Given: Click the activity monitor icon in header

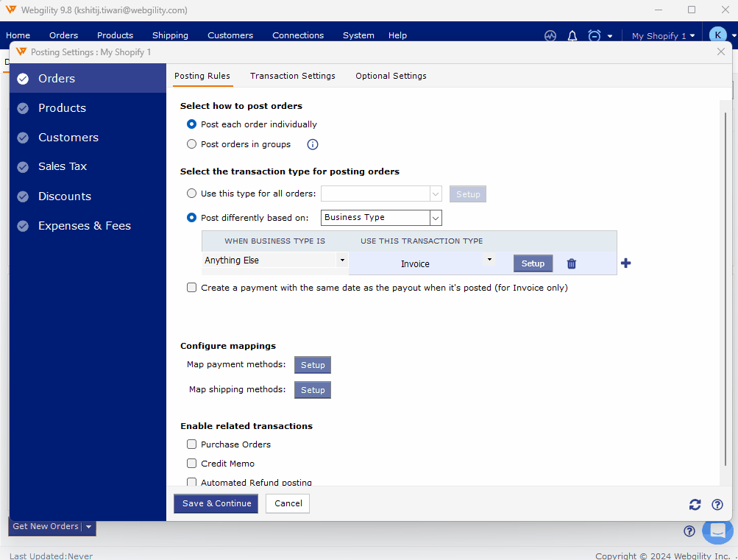Looking at the screenshot, I should (x=550, y=35).
